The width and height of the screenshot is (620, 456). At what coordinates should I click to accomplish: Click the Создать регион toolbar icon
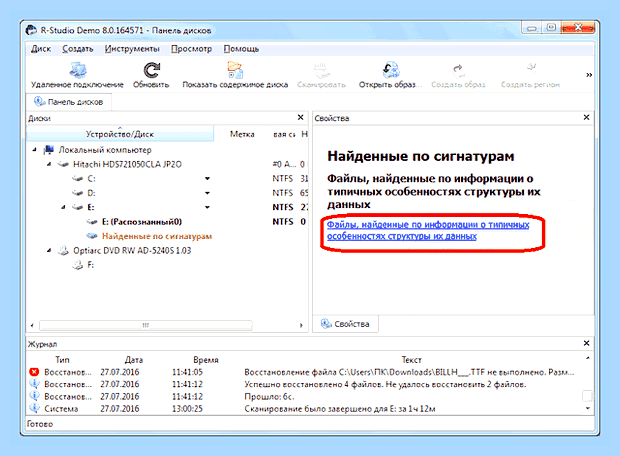530,69
